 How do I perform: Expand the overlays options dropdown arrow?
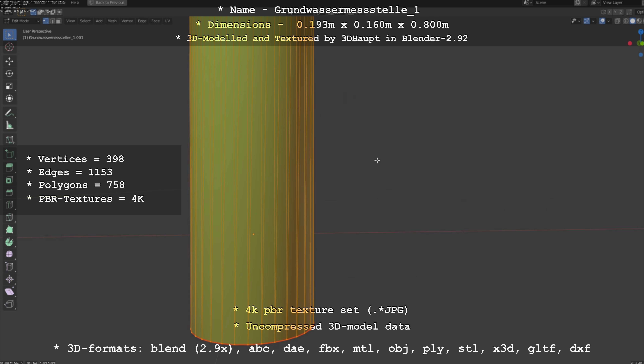click(x=608, y=21)
